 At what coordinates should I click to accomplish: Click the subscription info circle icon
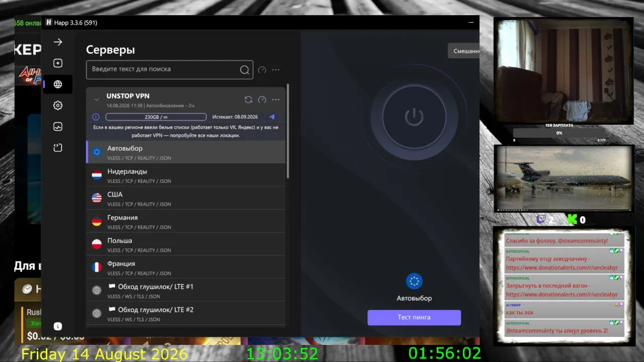tap(96, 117)
